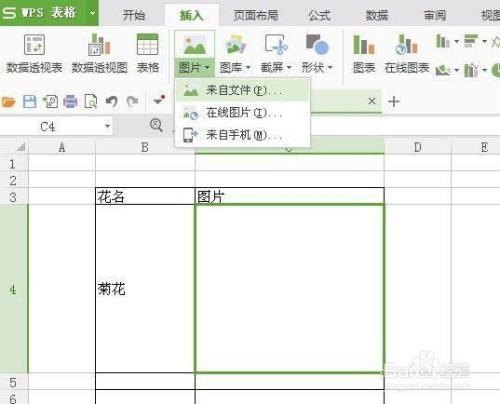The image size is (500, 404).
Task: Start a screenshot with 截屏 tool
Action: pyautogui.click(x=276, y=44)
